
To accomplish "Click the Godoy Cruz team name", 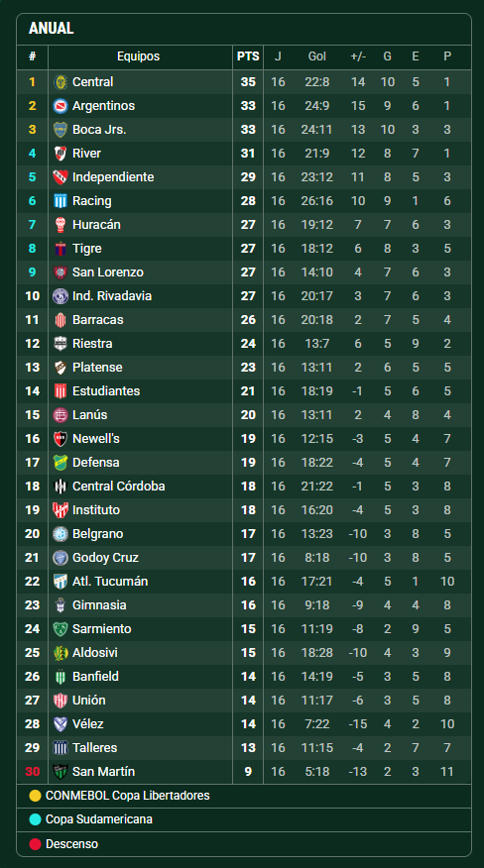I will (x=105, y=558).
